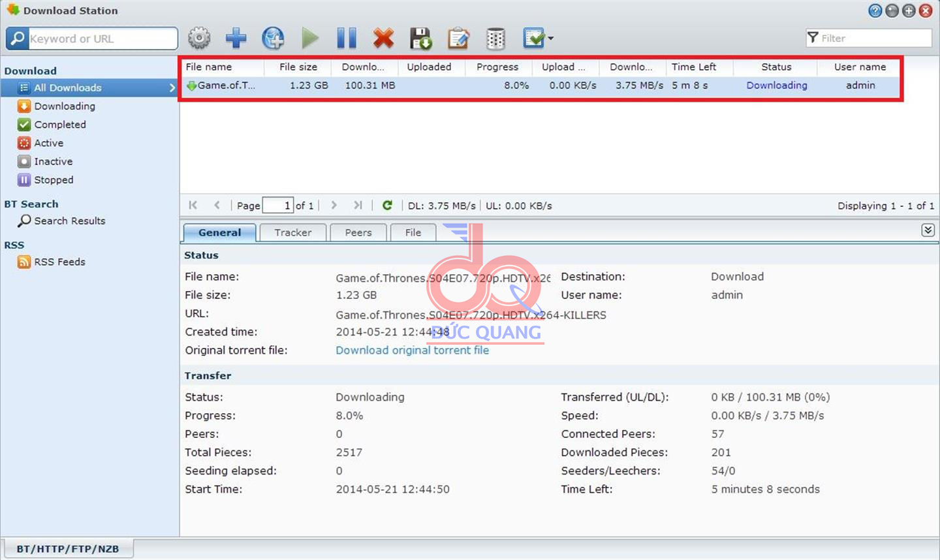Screen dimensions: 940x560
Task: Open the settings gear in toolbar
Action: point(199,38)
